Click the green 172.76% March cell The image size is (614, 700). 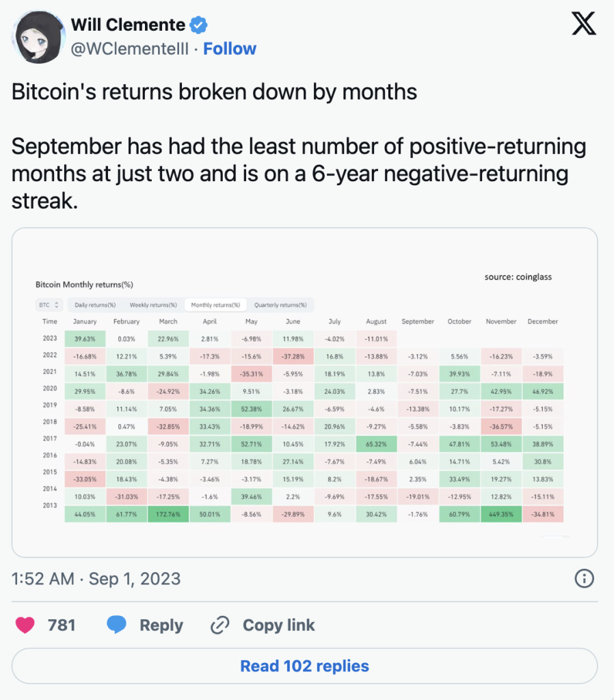coord(168,513)
